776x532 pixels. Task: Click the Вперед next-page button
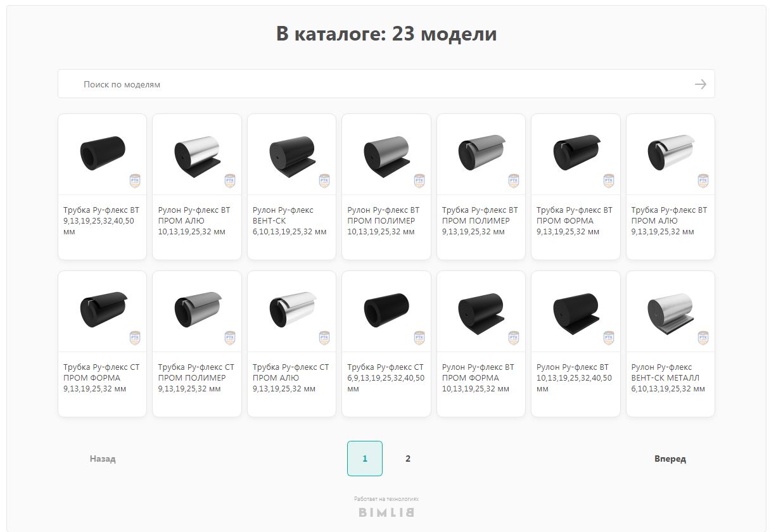pyautogui.click(x=670, y=459)
